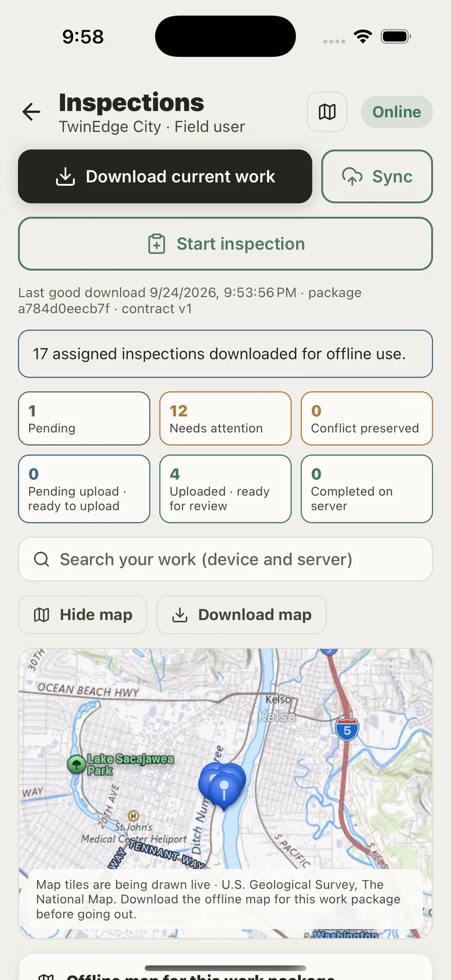The image size is (451, 980).
Task: Tap the TwinEdge City Field user subtitle
Action: (152, 127)
